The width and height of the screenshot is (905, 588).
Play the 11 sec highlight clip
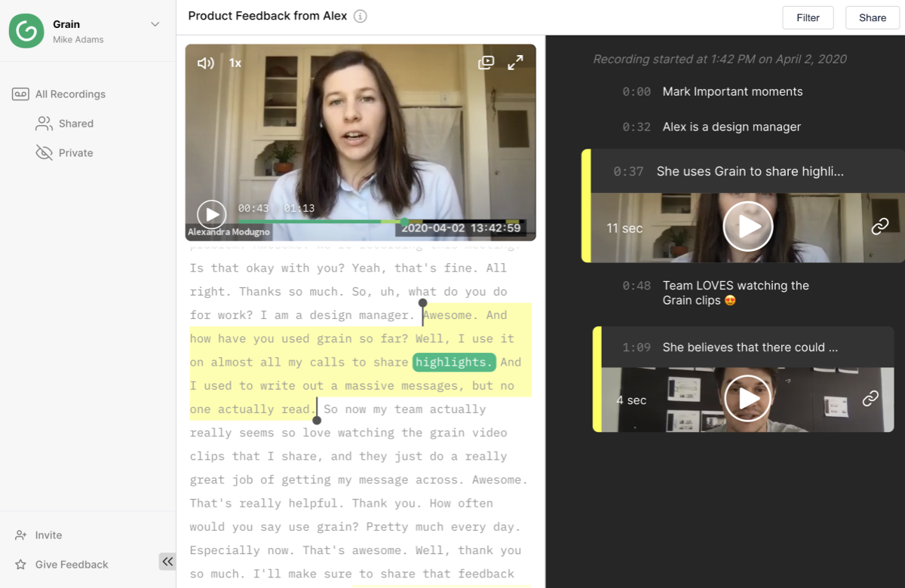(748, 226)
